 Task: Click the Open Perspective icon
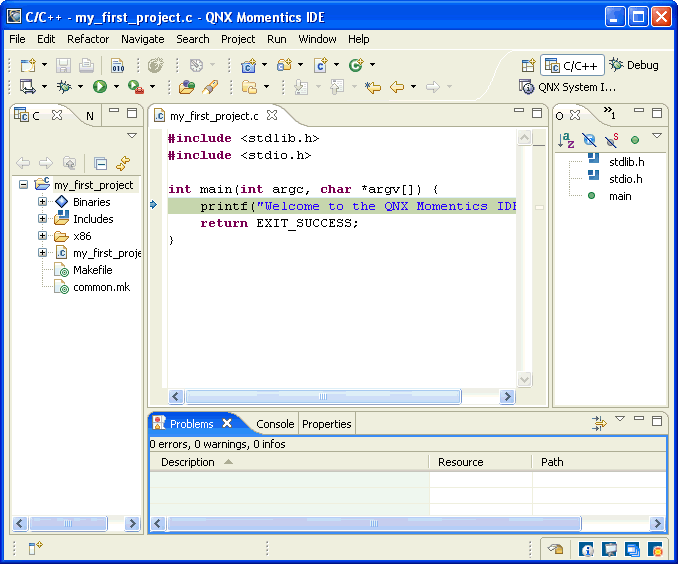point(528,65)
